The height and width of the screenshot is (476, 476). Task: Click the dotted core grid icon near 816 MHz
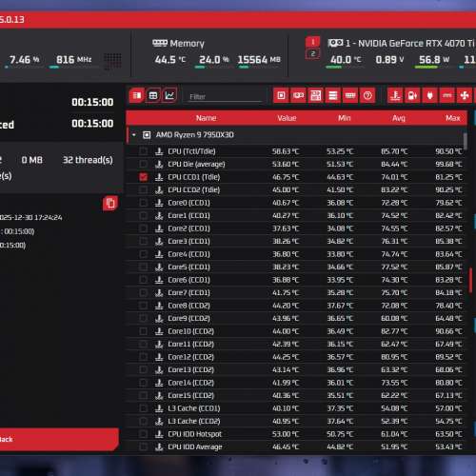pos(112,61)
